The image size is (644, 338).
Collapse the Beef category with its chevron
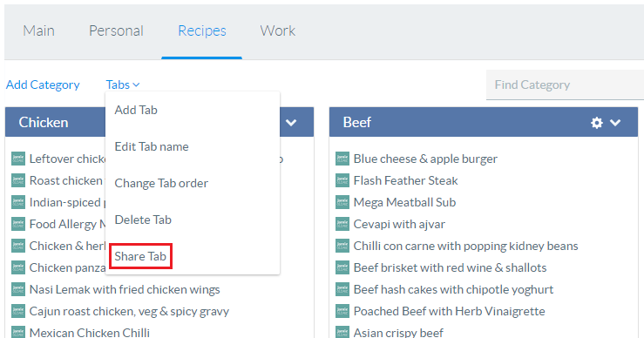coord(615,122)
